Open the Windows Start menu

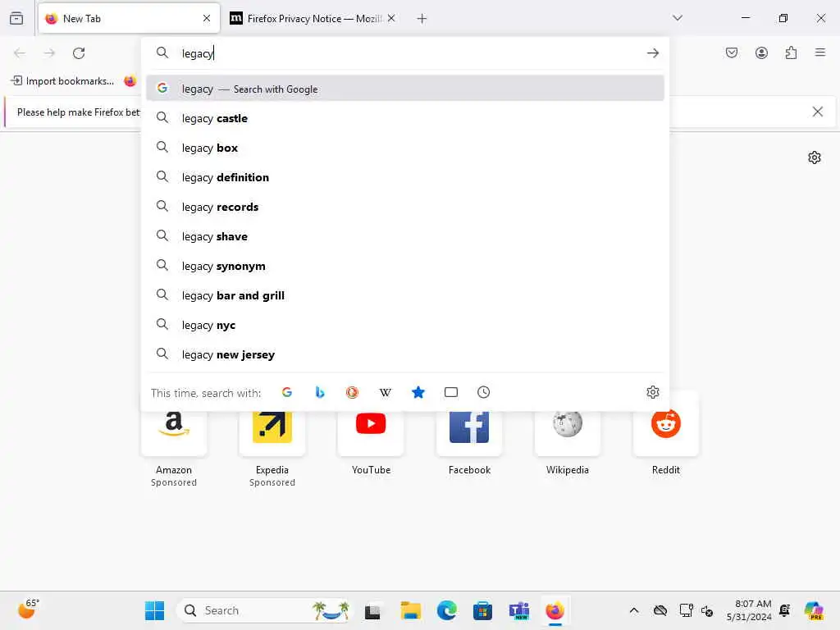[155, 610]
